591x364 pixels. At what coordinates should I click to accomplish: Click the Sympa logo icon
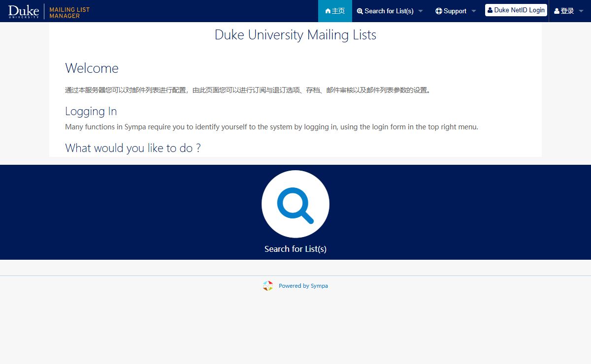point(268,286)
